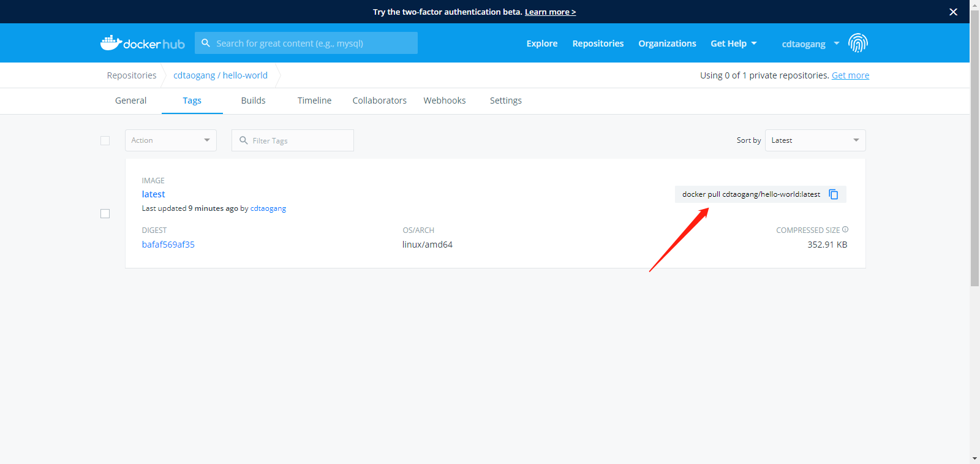Click the Repositories breadcrumb

132,75
